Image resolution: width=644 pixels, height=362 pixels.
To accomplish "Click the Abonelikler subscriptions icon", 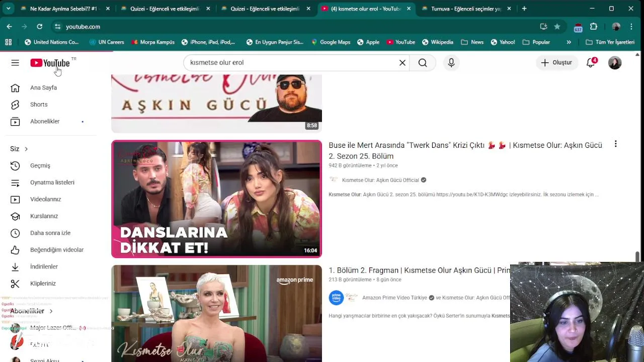I will tap(15, 122).
